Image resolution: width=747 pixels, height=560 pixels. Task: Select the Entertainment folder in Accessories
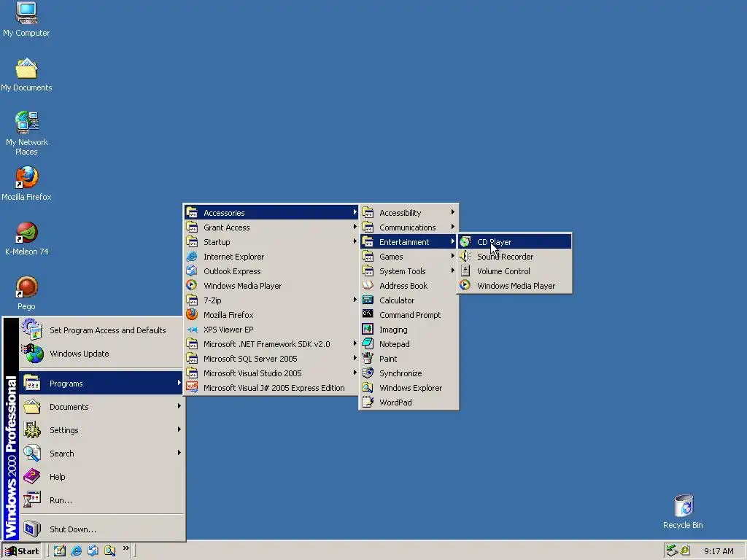click(x=409, y=242)
